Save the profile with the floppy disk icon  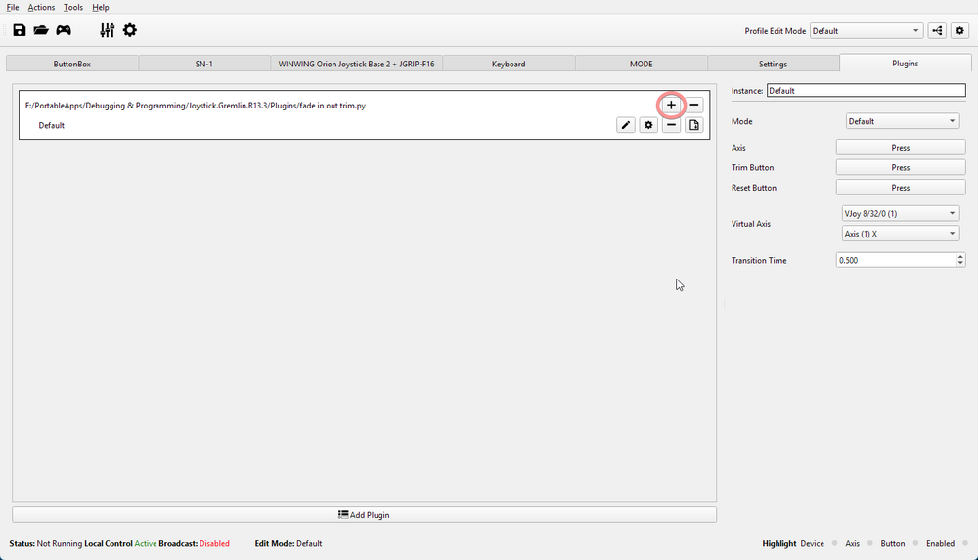click(x=20, y=30)
